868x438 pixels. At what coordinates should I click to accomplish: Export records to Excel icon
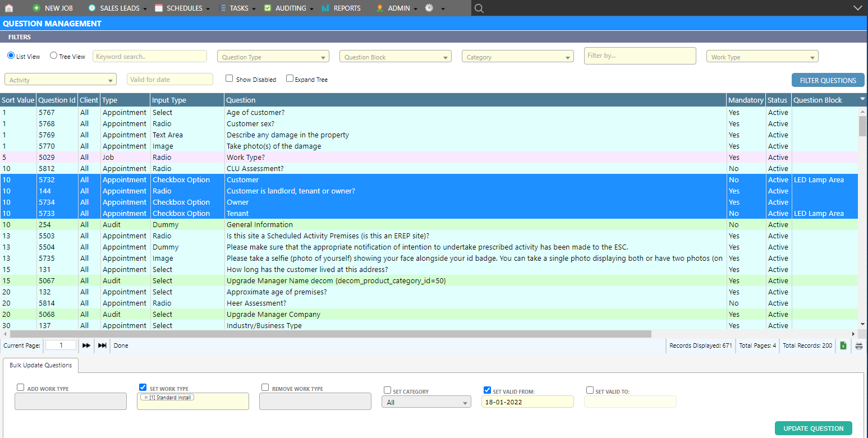coord(843,345)
